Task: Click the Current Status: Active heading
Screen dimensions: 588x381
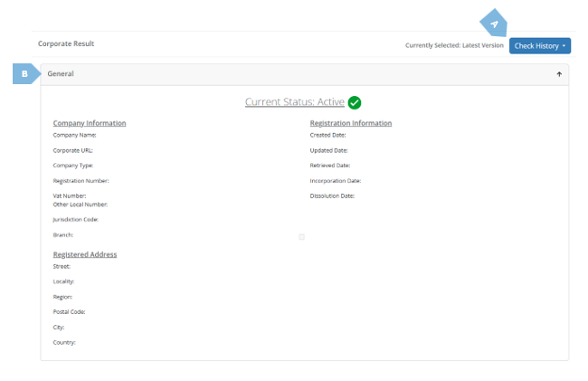Action: [x=294, y=102]
